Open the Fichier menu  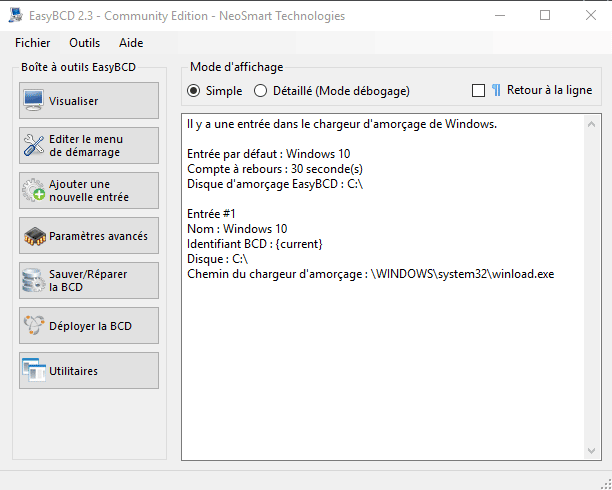tap(33, 43)
